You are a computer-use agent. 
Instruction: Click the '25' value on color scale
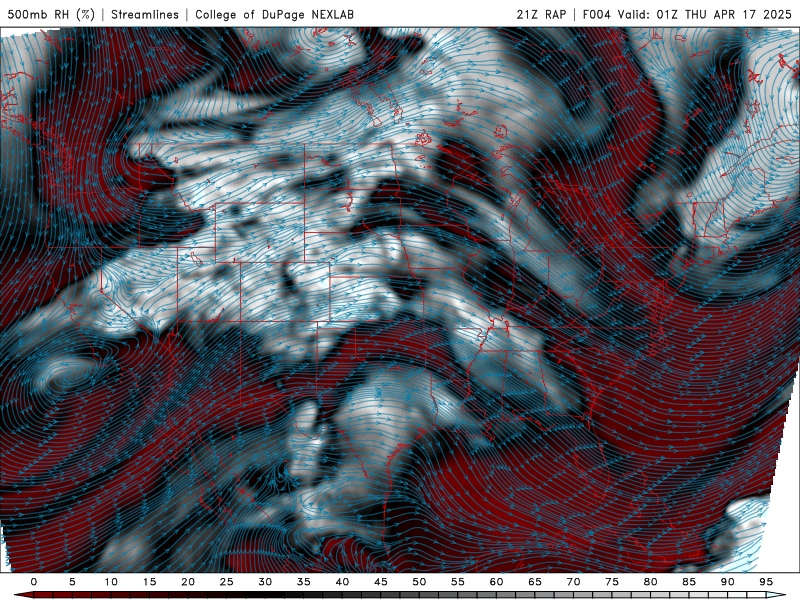pyautogui.click(x=227, y=582)
